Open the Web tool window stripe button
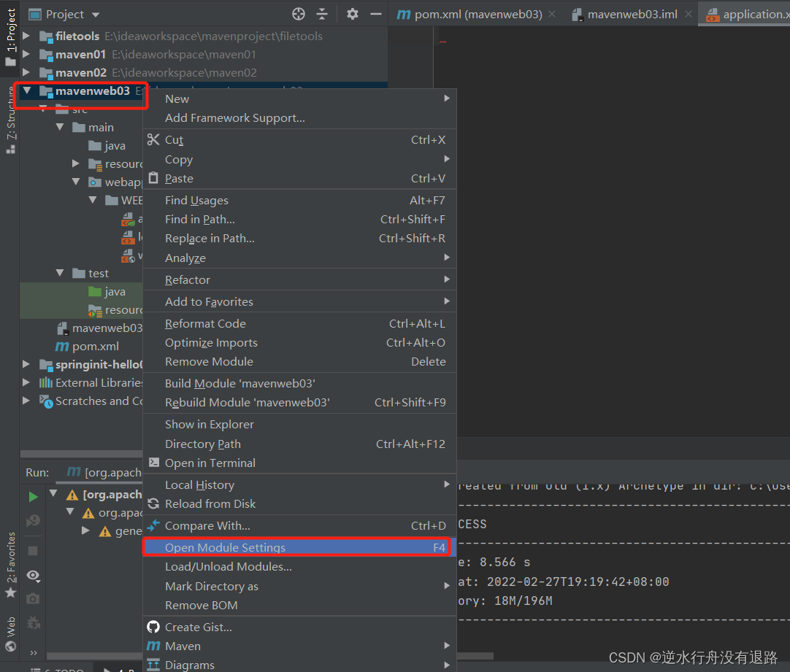Screen dimensions: 790x672 click(x=10, y=633)
